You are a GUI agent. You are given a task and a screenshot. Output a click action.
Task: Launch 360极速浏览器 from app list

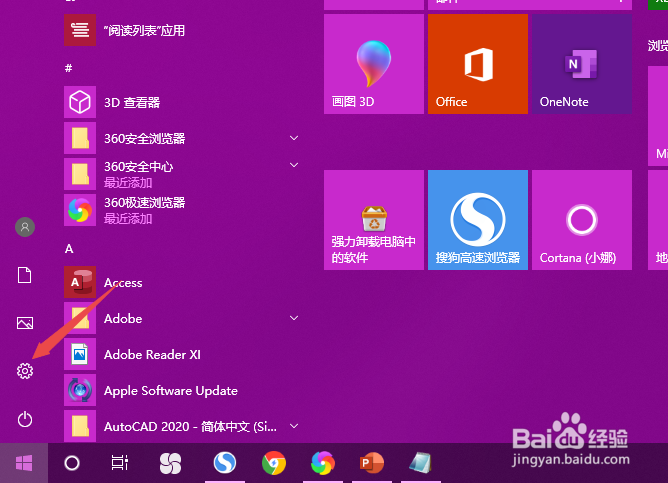[x=183, y=210]
